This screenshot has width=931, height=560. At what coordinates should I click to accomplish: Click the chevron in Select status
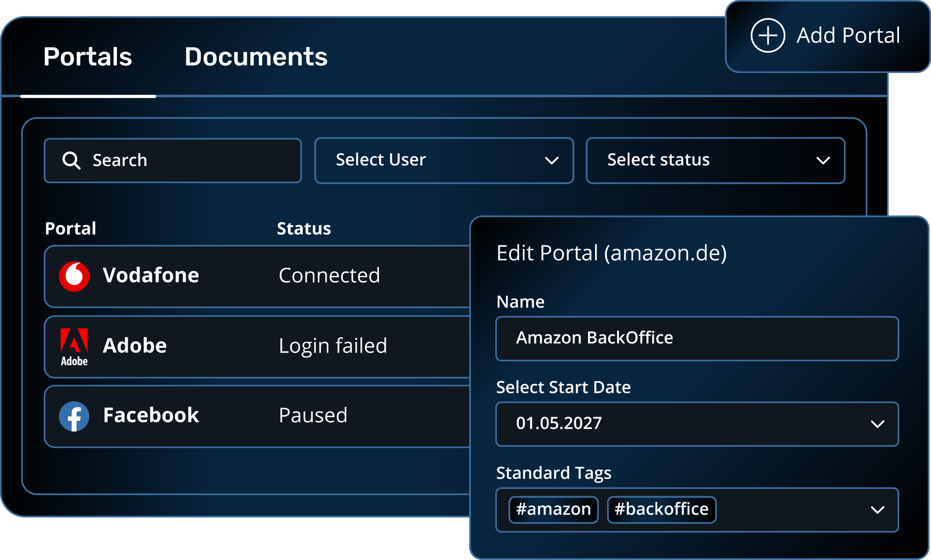(823, 161)
